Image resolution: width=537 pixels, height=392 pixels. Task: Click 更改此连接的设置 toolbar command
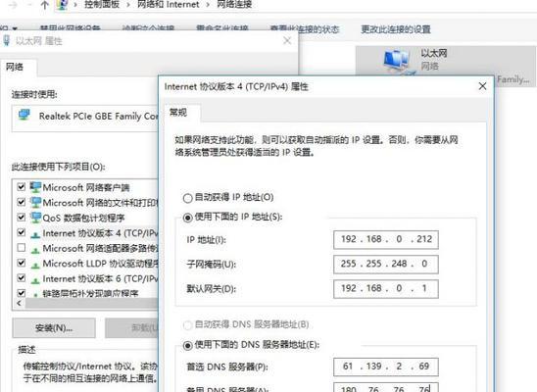tap(396, 29)
